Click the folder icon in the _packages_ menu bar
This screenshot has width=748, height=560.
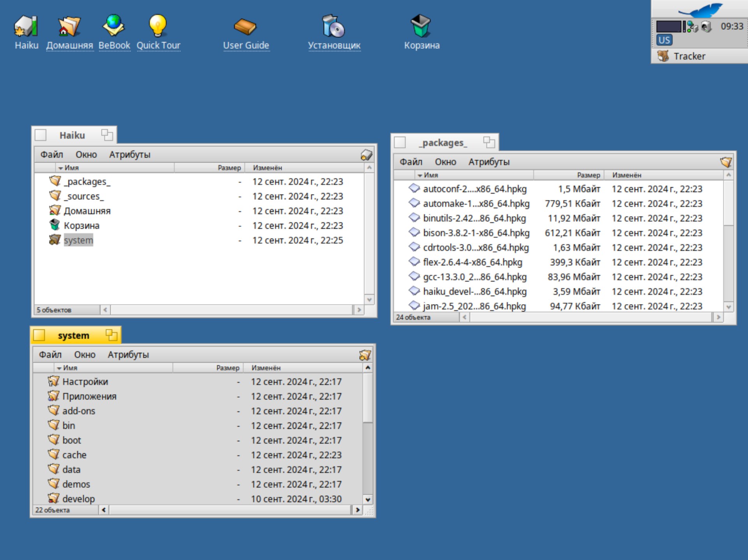click(725, 162)
